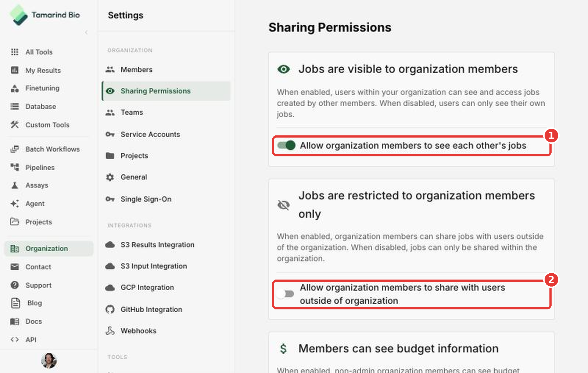Open S3 Input Integration
Image resolution: width=588 pixels, height=373 pixels.
[154, 266]
